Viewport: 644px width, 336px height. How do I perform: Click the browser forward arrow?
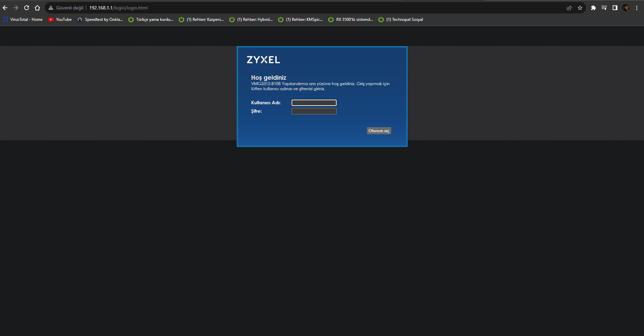16,8
